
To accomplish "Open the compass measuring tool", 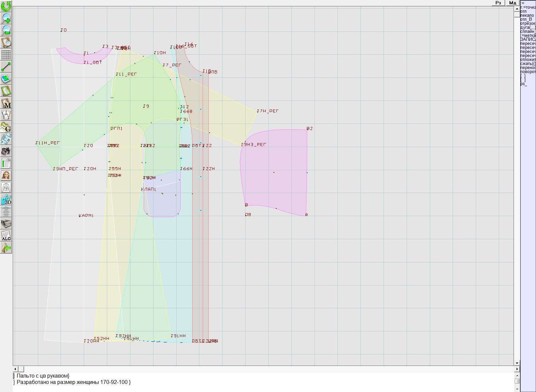I will point(6,115).
